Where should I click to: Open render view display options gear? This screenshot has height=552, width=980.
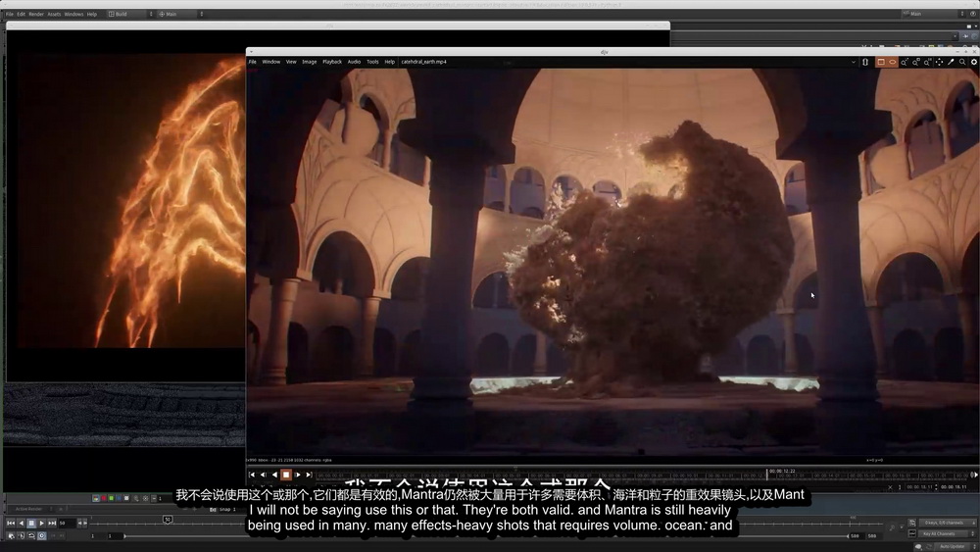(145, 498)
